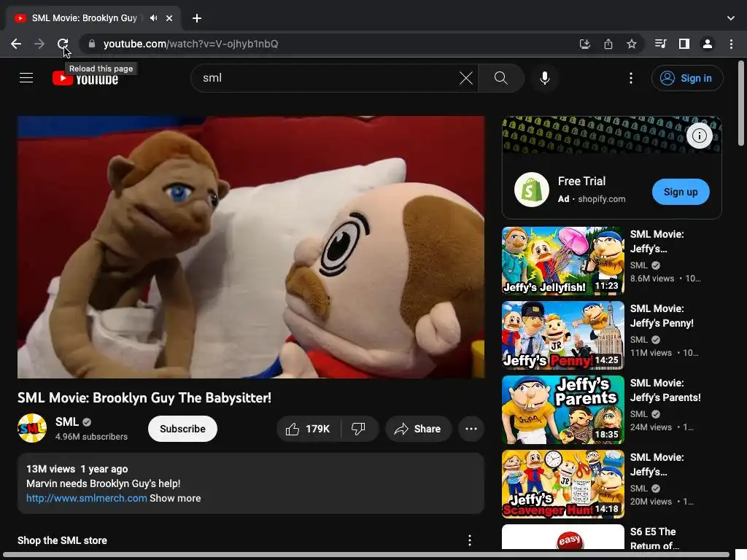Click the vertical page scrollbar
The image size is (747, 560).
point(741,104)
